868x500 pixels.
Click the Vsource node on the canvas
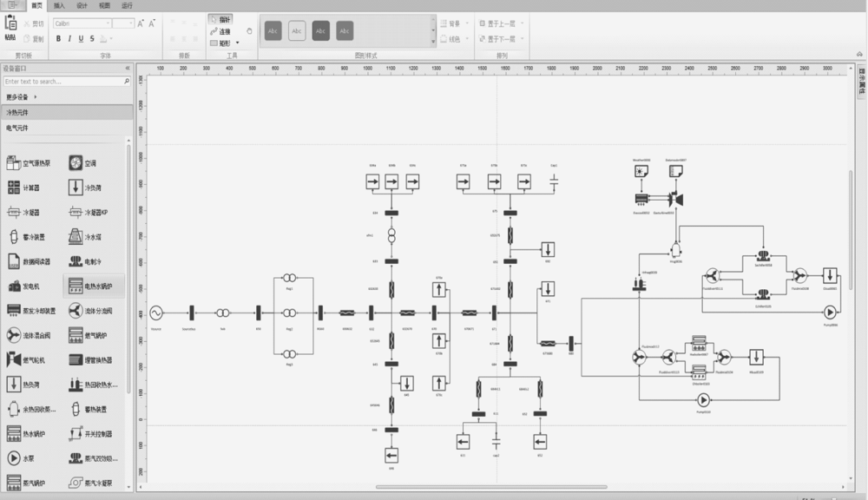coord(157,312)
